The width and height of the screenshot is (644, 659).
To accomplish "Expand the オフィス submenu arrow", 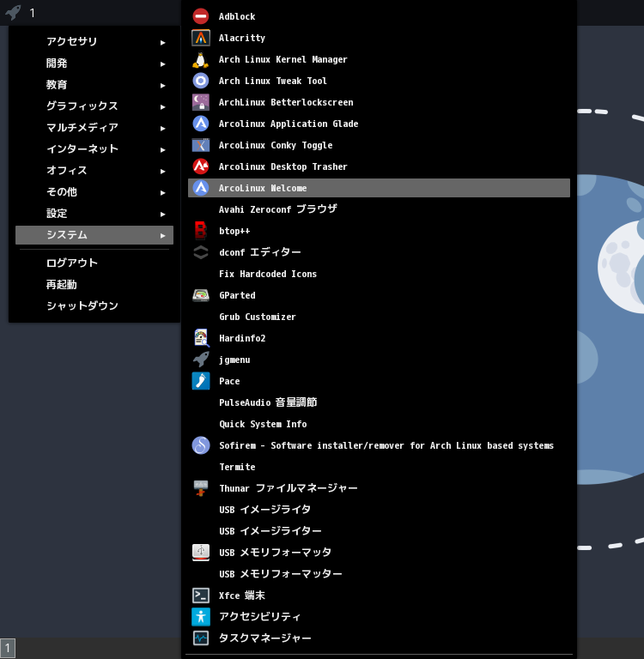I will (163, 171).
